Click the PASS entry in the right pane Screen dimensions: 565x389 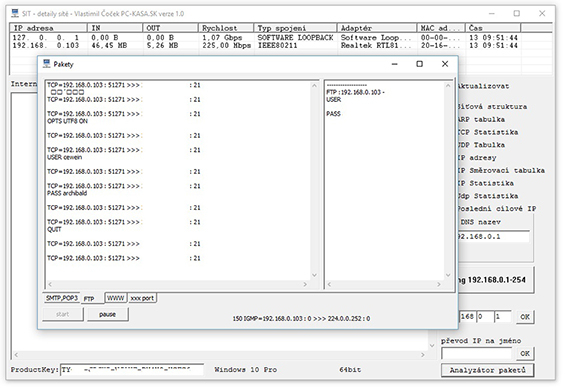(333, 114)
